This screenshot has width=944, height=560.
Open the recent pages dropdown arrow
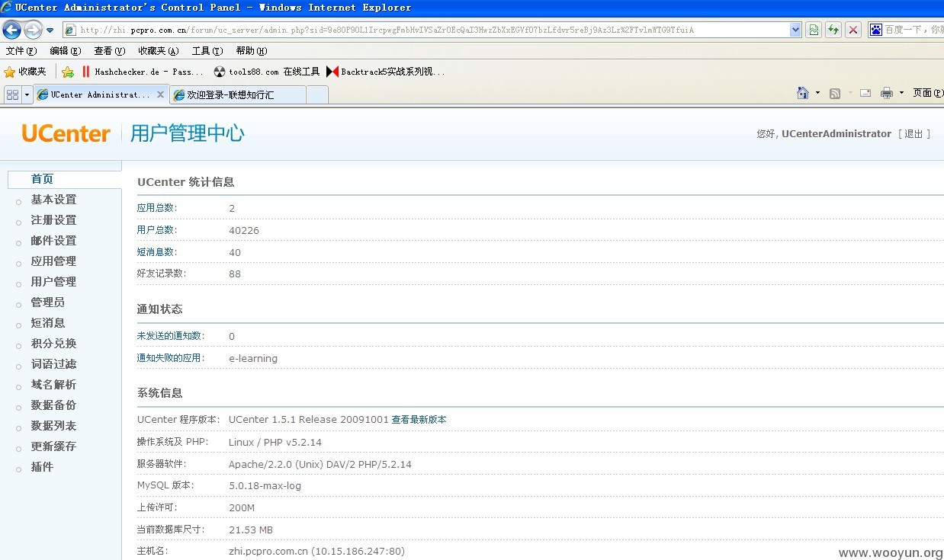pyautogui.click(x=50, y=30)
